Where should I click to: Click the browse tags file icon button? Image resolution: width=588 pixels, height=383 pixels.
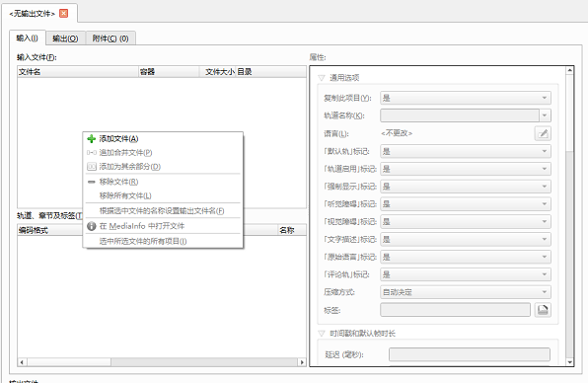(x=543, y=310)
